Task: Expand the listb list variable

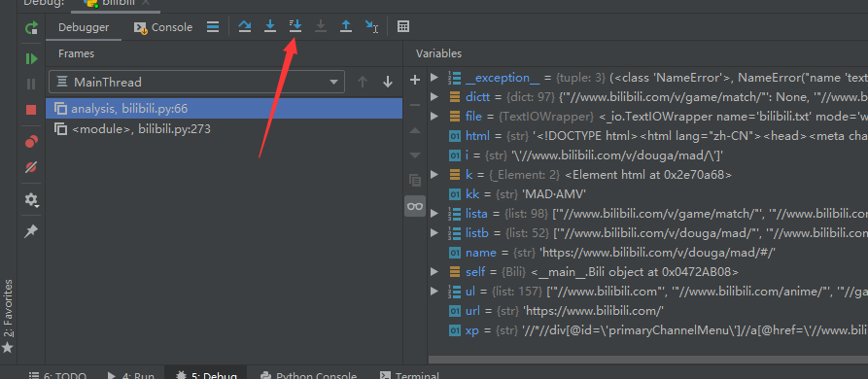Action: point(434,232)
